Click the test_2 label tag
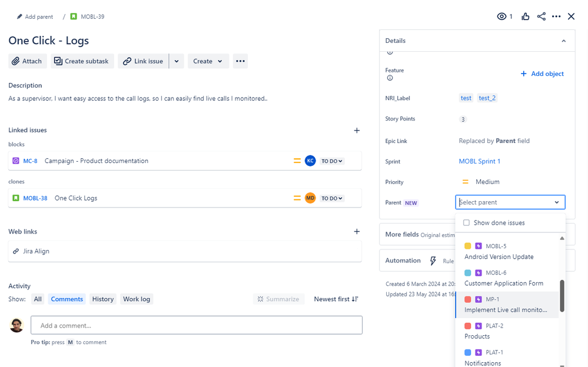The width and height of the screenshot is (588, 367). (487, 98)
